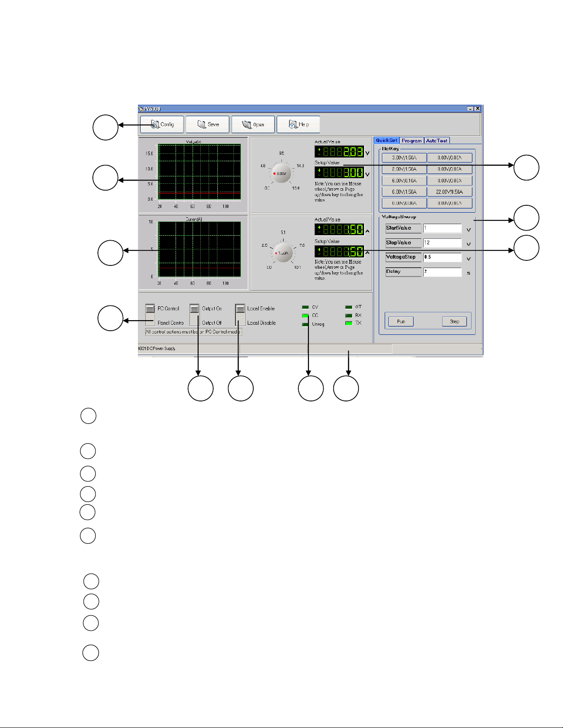This screenshot has width=563, height=728.
Task: Click the current Setup Value display
Action: [339, 251]
